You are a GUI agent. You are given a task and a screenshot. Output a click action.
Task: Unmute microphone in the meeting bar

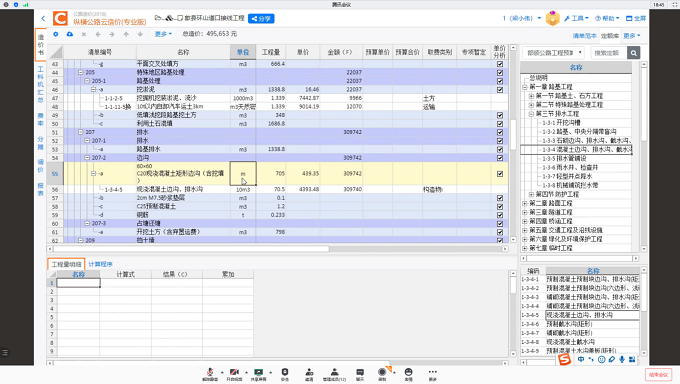click(x=210, y=374)
